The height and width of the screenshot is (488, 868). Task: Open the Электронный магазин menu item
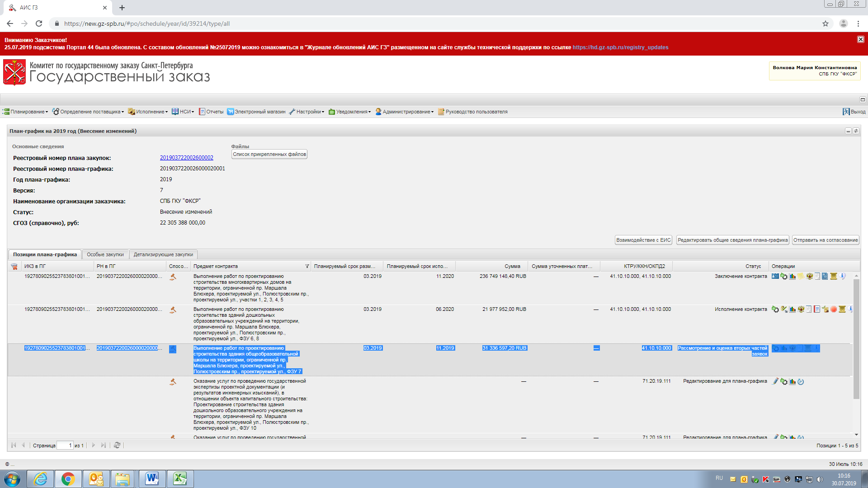point(256,112)
